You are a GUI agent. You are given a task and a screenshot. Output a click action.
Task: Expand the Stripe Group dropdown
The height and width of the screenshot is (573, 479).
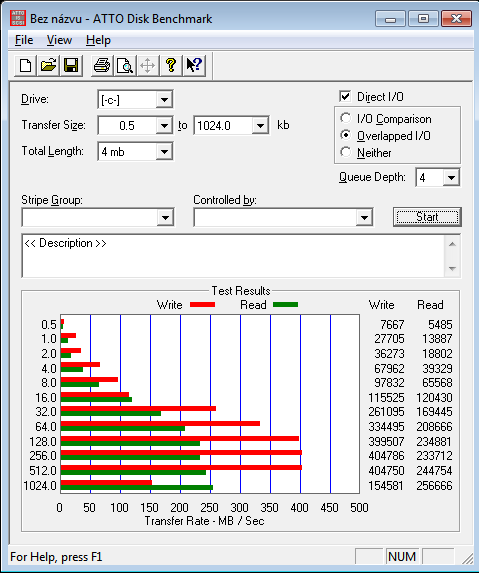[165, 218]
